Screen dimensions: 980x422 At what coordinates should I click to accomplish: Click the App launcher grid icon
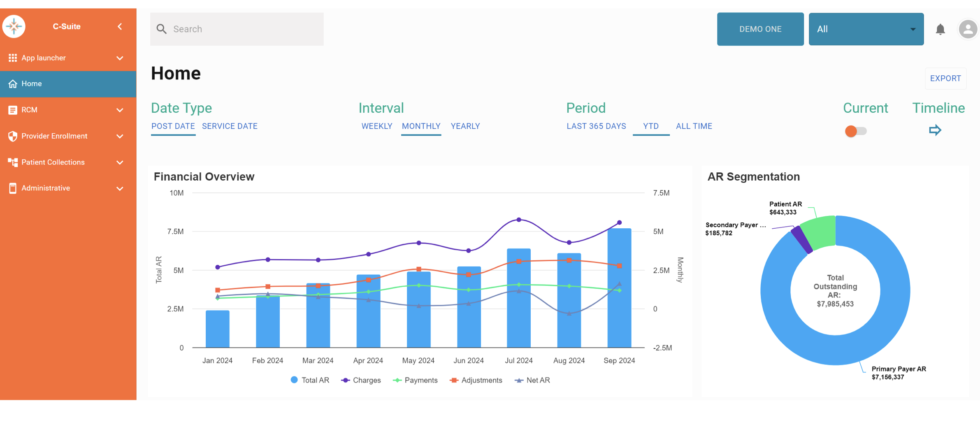(x=13, y=58)
